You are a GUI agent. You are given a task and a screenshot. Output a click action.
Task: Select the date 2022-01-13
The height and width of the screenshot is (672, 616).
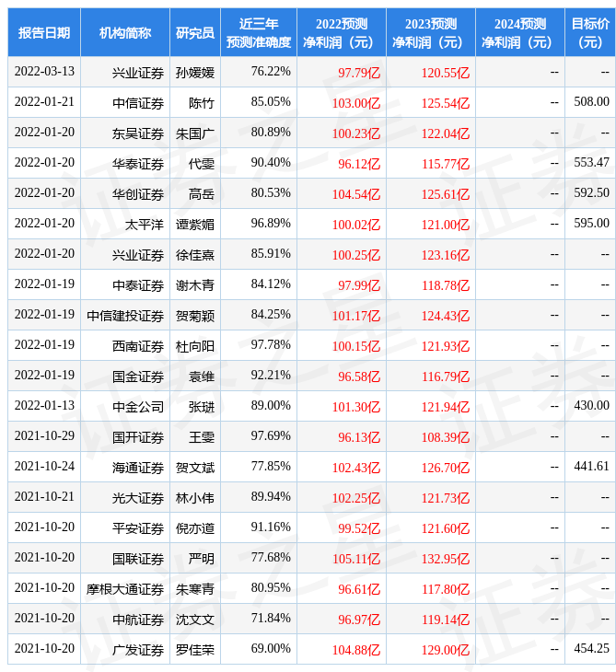click(x=44, y=405)
